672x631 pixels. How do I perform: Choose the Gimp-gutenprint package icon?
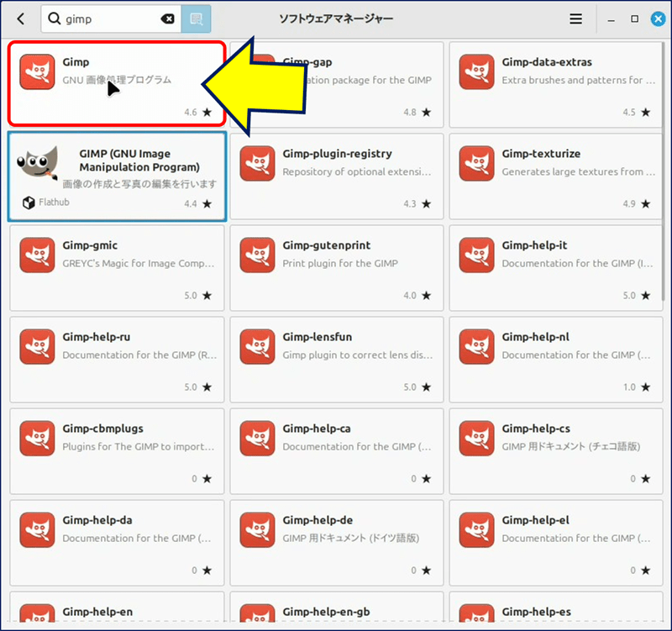click(257, 255)
